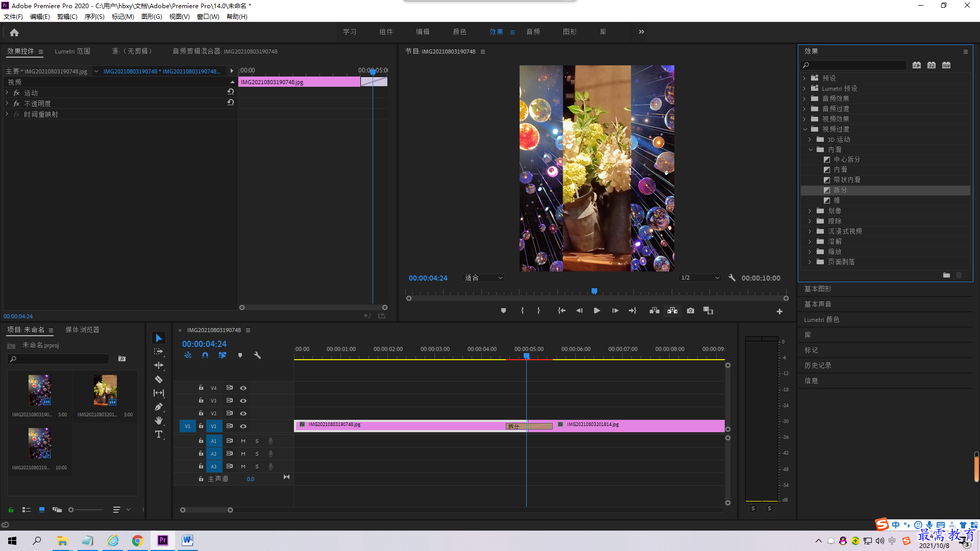This screenshot has width=980, height=551.
Task: Expand the 溶解 transitions folder
Action: tap(810, 241)
